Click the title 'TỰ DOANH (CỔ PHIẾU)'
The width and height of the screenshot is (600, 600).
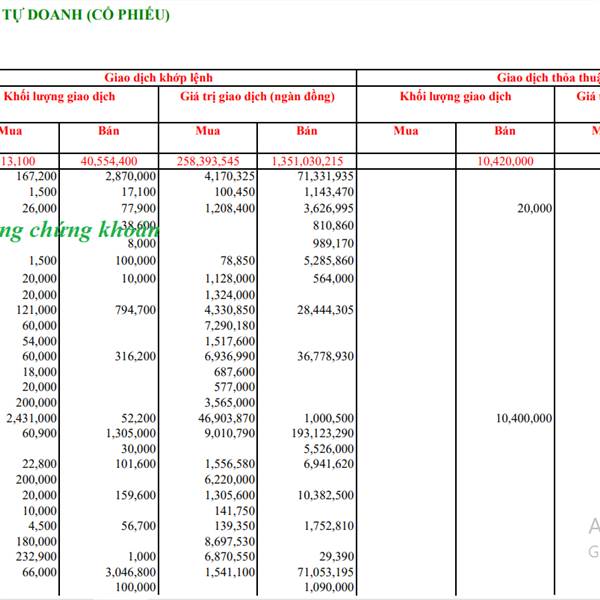[x=86, y=15]
